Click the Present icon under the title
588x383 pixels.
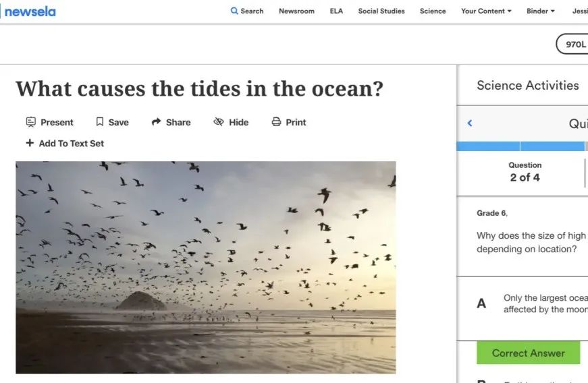pyautogui.click(x=31, y=122)
